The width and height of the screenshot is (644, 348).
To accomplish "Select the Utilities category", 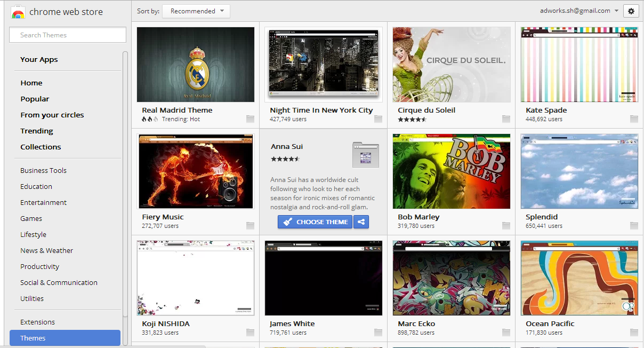I will pos(32,299).
